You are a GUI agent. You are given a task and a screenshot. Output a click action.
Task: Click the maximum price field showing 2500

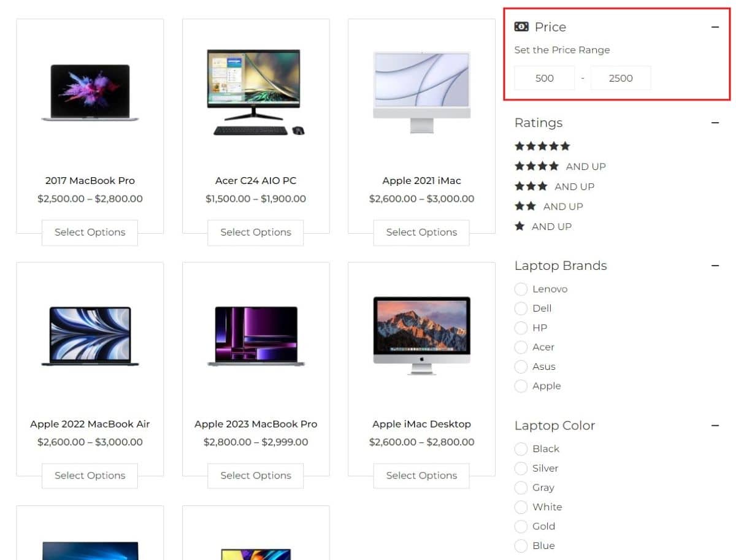621,78
